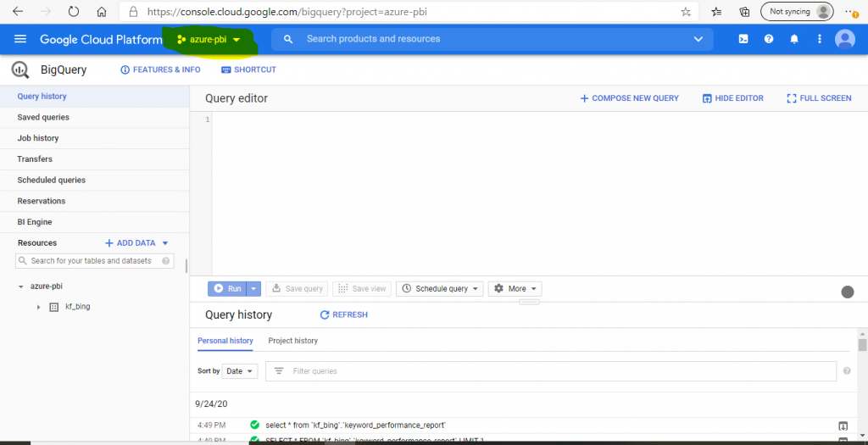Open the 4:49 PM select * from kf_bing query
This screenshot has height=445, width=868.
pos(355,425)
